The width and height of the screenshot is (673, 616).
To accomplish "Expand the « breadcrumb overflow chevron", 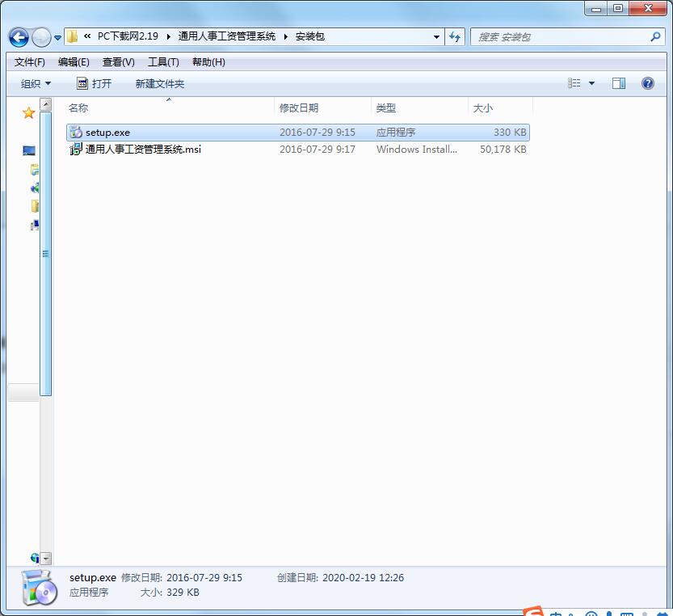I will [x=87, y=36].
